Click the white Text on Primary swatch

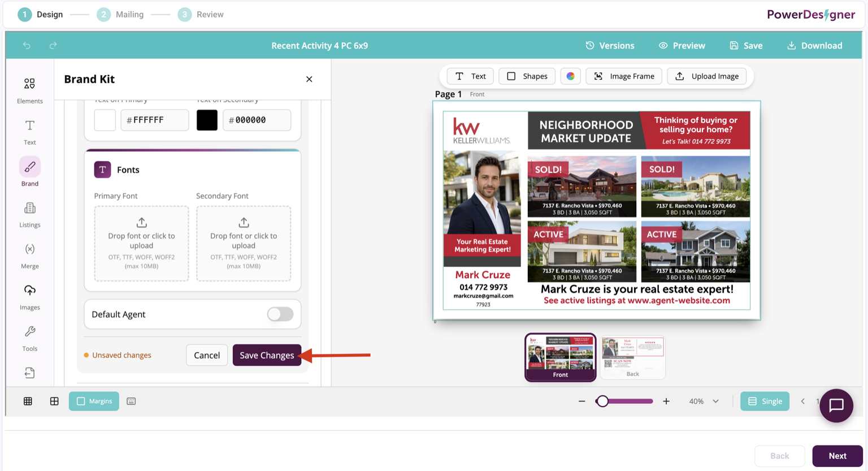tap(105, 120)
